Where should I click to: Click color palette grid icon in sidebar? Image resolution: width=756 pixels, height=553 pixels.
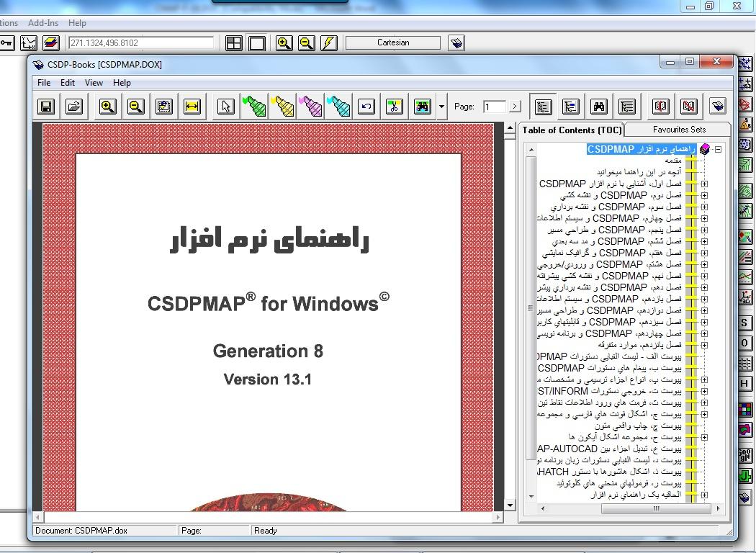[x=745, y=410]
